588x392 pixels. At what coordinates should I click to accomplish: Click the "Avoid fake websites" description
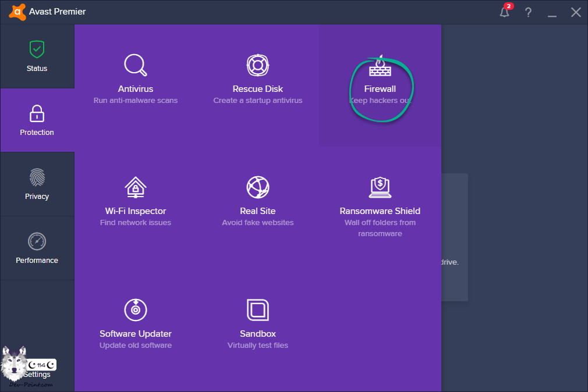coord(257,223)
